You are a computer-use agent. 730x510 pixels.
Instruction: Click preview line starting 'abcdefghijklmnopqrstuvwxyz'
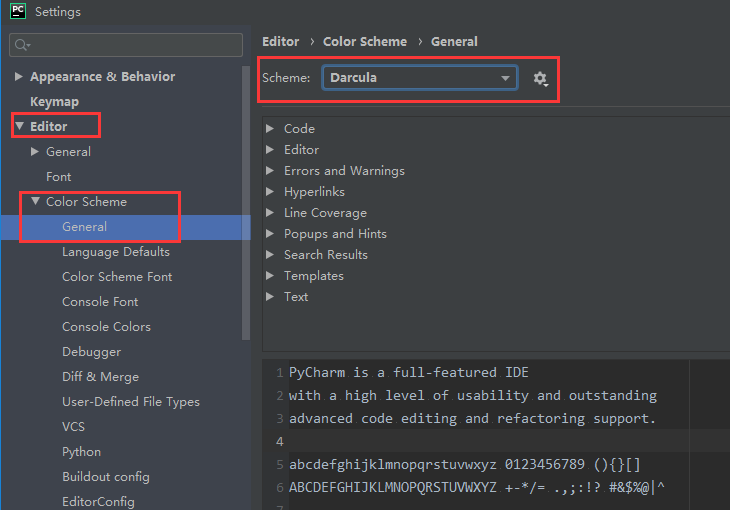(465, 464)
